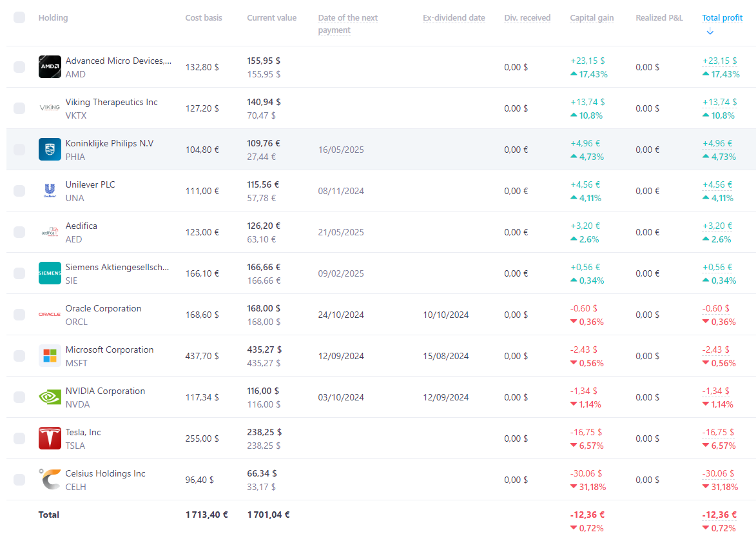Click NVIDIA ex-dividend date 12/09/2024

click(x=445, y=397)
